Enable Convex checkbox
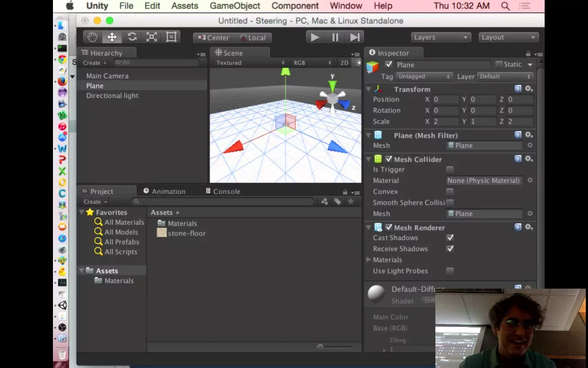 pyautogui.click(x=450, y=191)
